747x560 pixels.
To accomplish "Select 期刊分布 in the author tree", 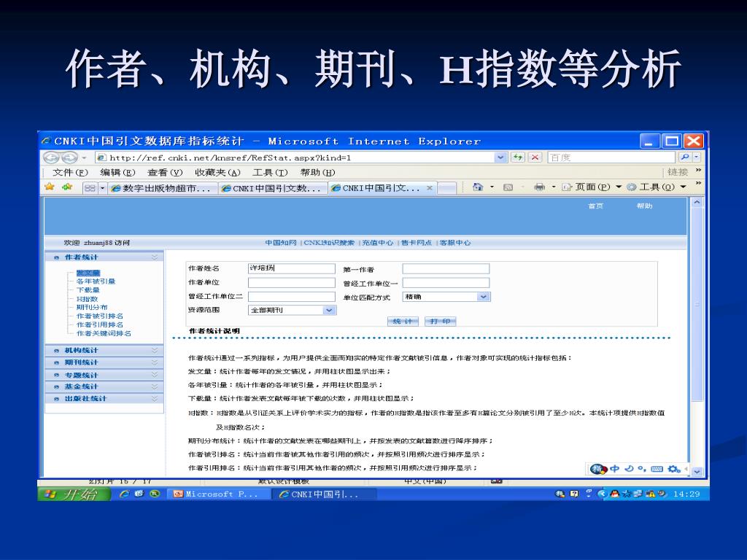I will coord(92,307).
